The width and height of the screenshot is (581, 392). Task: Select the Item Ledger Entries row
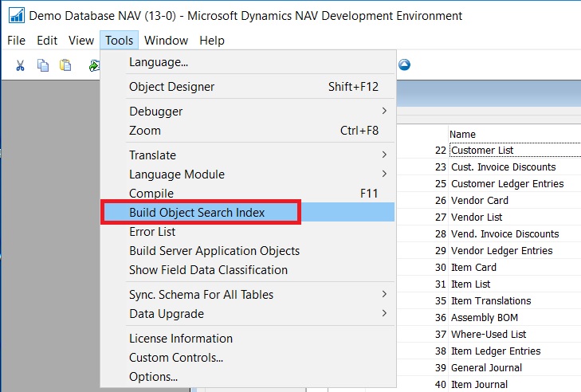click(x=495, y=351)
